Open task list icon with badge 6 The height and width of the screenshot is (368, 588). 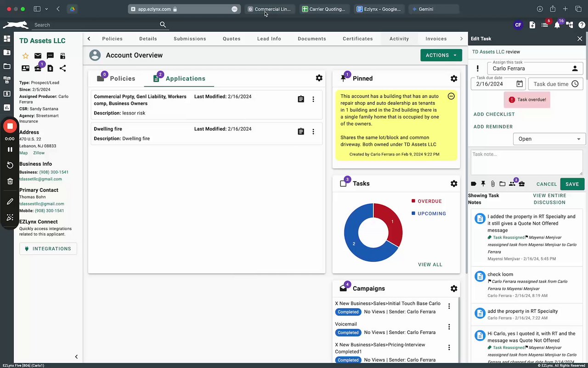(544, 25)
